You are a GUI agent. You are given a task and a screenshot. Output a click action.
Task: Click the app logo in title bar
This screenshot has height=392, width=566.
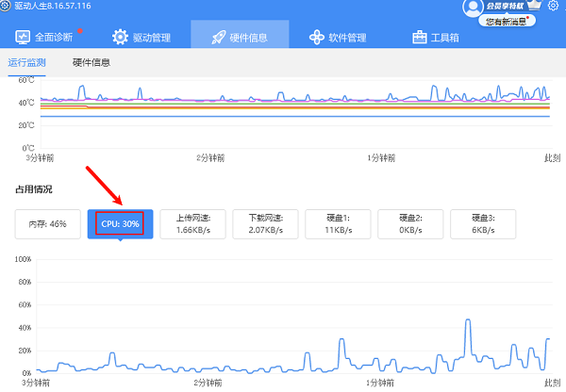click(7, 6)
